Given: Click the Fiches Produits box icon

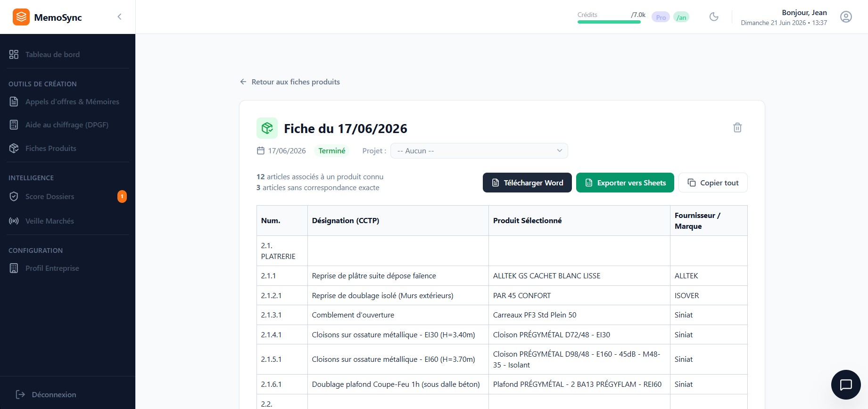Looking at the screenshot, I should click(14, 148).
